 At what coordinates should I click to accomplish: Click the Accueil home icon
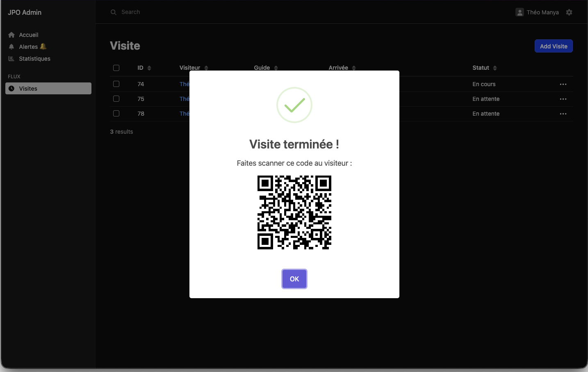pos(11,35)
